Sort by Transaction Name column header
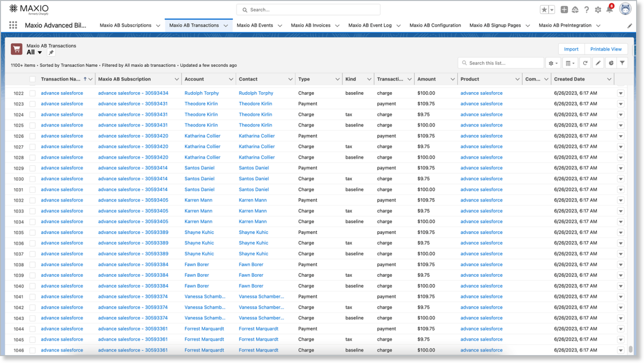This screenshot has height=363, width=644. pyautogui.click(x=60, y=79)
